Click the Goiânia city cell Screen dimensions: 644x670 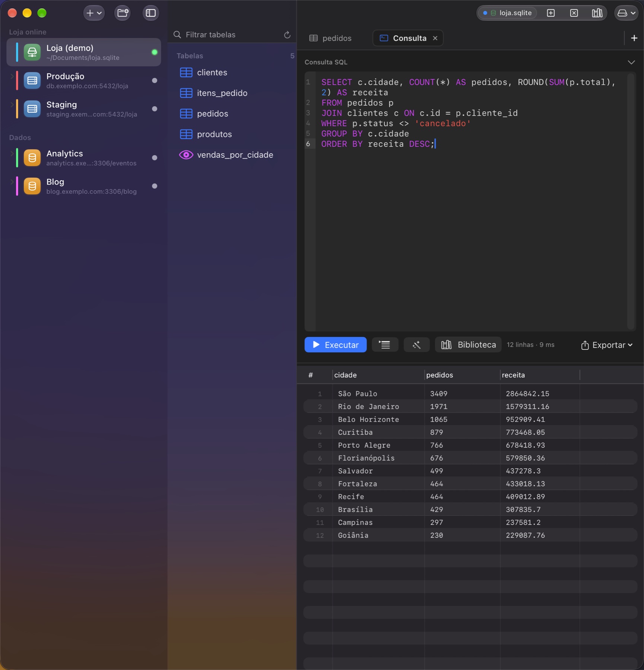click(378, 535)
